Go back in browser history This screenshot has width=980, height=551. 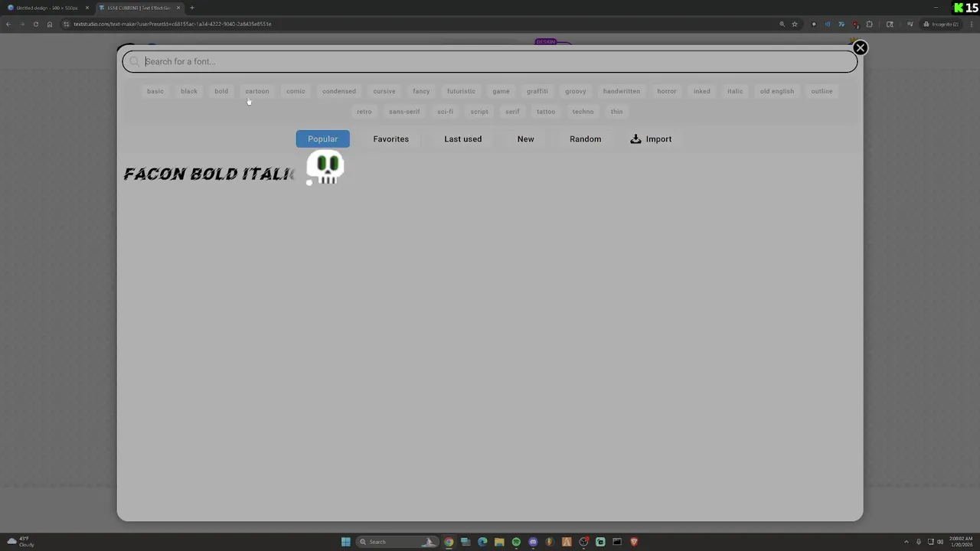tap(8, 24)
